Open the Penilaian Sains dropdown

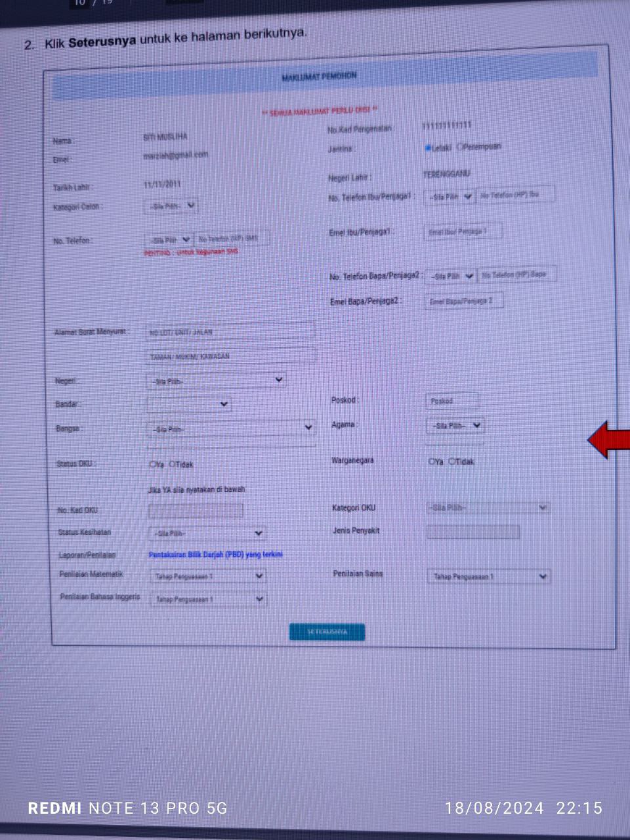tap(488, 577)
